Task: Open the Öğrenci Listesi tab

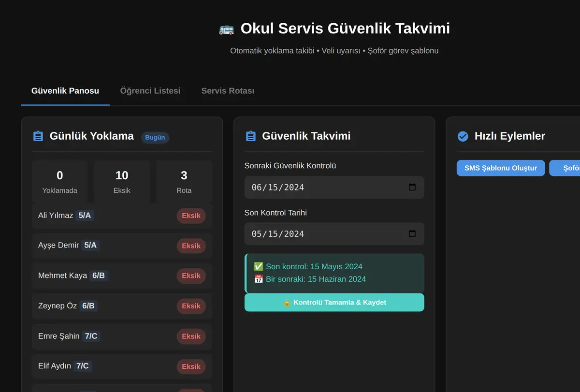Action: (150, 91)
